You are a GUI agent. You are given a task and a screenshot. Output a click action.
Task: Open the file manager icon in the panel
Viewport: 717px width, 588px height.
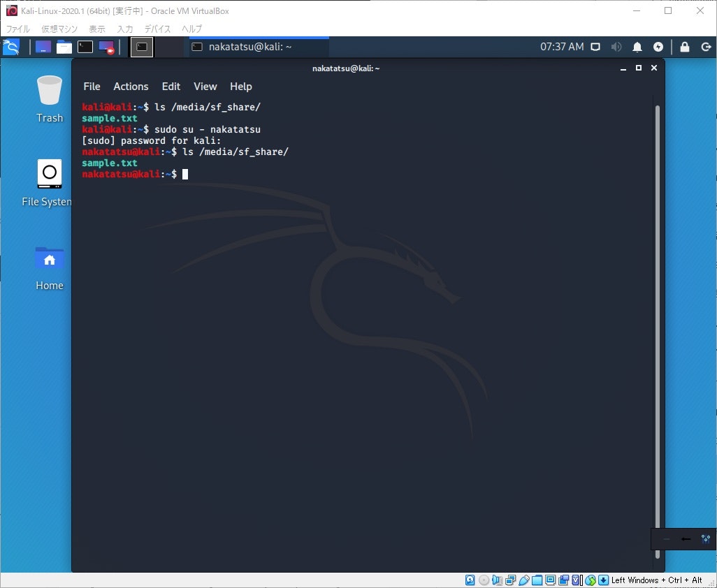[x=64, y=47]
